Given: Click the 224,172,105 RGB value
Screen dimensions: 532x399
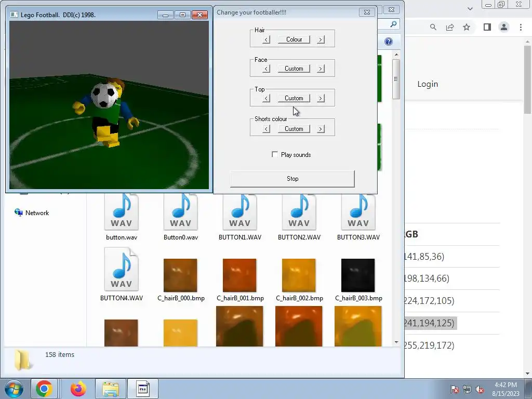Looking at the screenshot, I should tap(429, 301).
